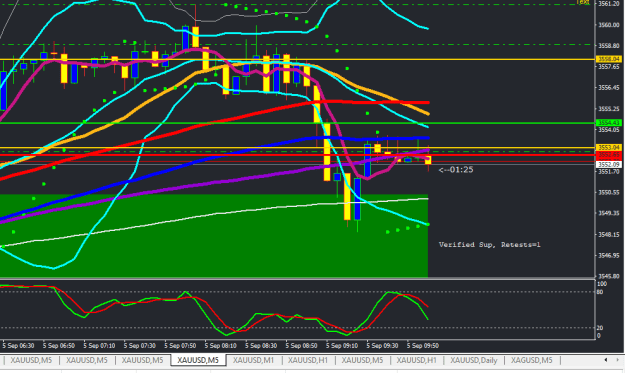
Task: Open the XAUUSD,H1 tab right of XAUUSD,M1
Action: tap(308, 360)
